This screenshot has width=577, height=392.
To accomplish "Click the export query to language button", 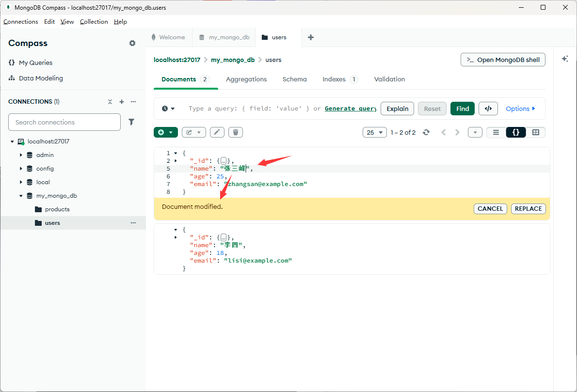I will point(488,109).
